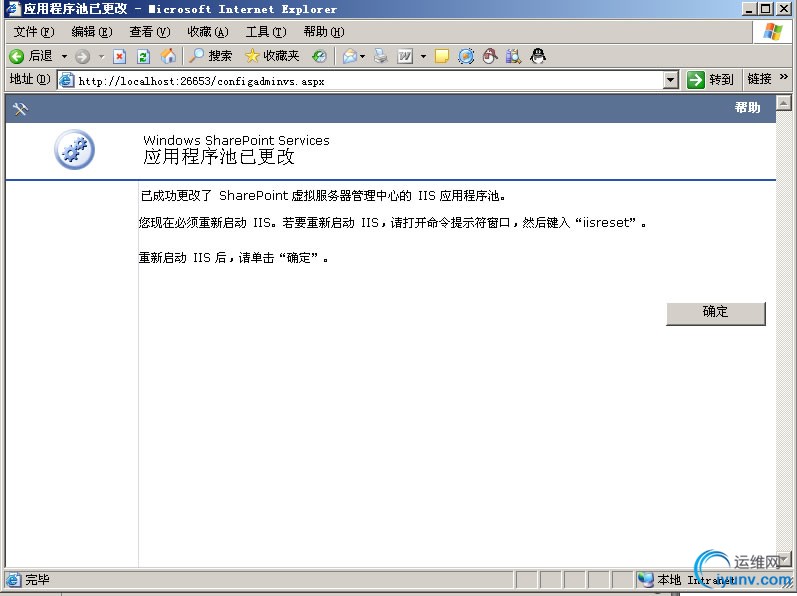Click the Windows flag logo

point(773,32)
